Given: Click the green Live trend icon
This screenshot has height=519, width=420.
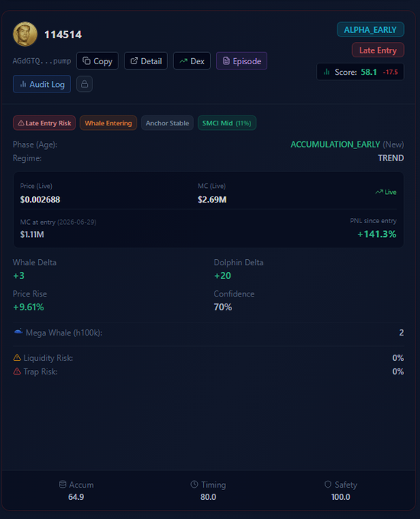Looking at the screenshot, I should point(379,192).
